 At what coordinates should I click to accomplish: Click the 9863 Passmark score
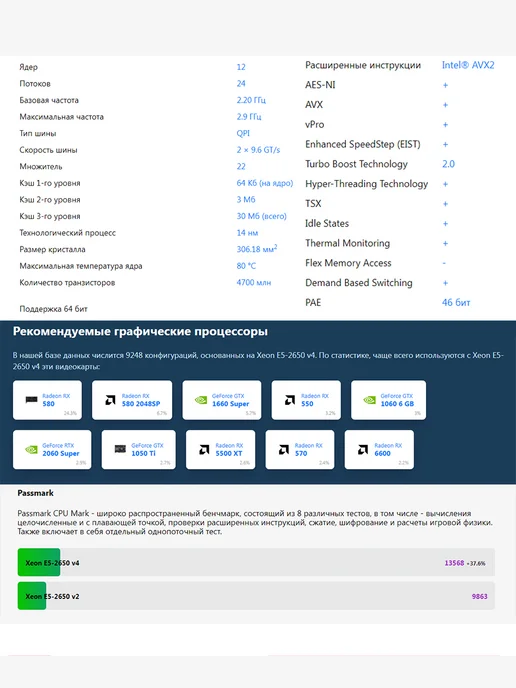[x=479, y=596]
